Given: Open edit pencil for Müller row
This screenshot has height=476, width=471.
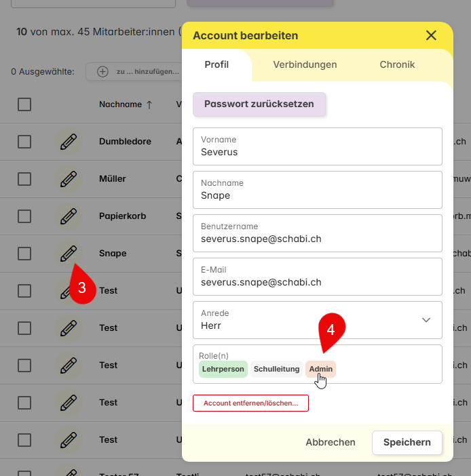Looking at the screenshot, I should 69,179.
